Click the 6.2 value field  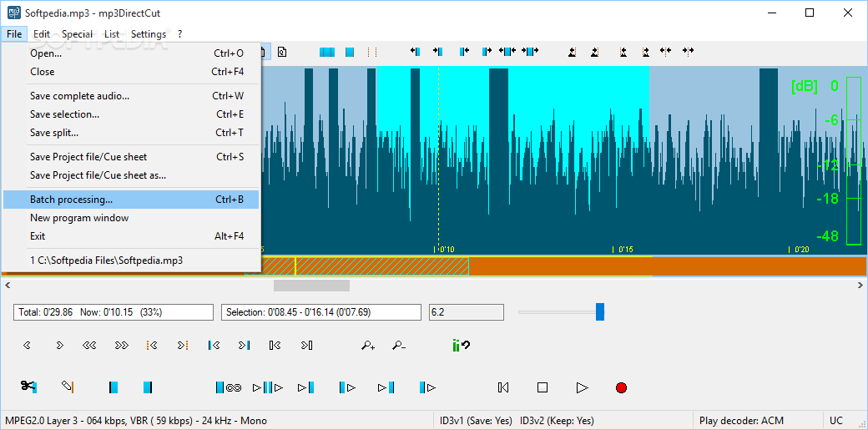click(467, 312)
